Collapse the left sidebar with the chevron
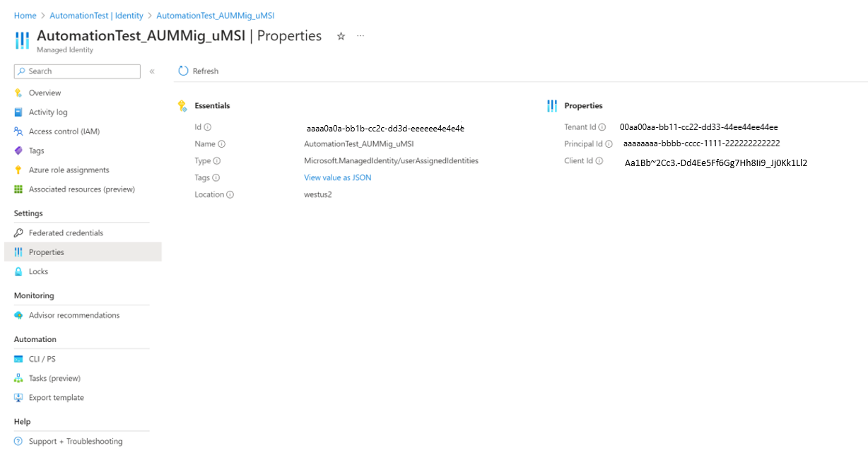 point(152,71)
